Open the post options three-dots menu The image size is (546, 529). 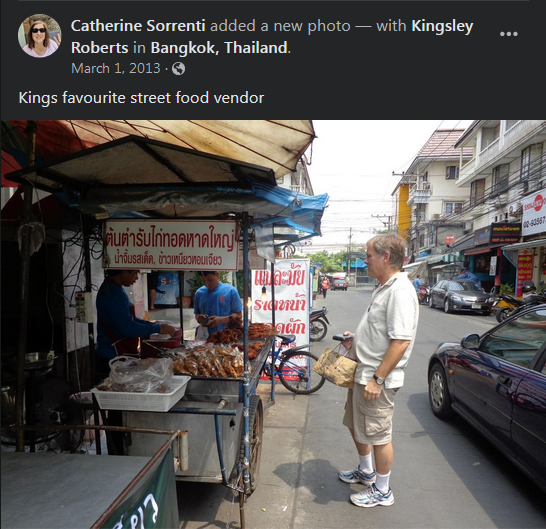point(508,34)
